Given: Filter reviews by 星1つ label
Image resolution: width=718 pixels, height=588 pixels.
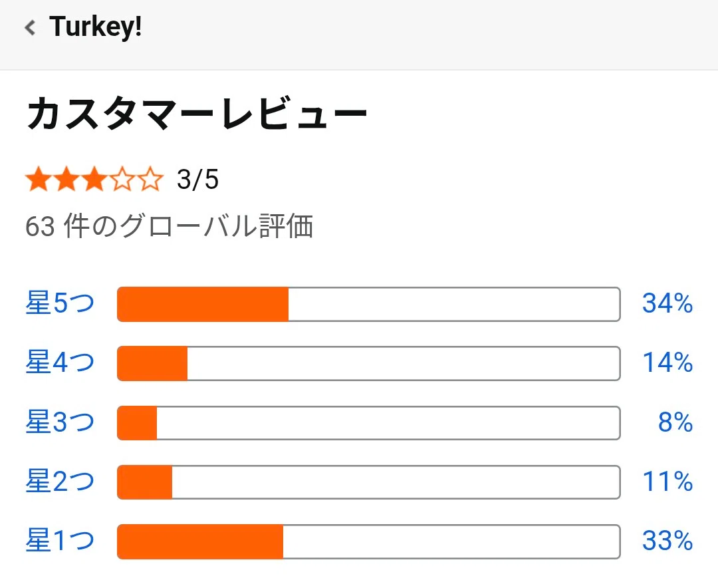Looking at the screenshot, I should 60,541.
